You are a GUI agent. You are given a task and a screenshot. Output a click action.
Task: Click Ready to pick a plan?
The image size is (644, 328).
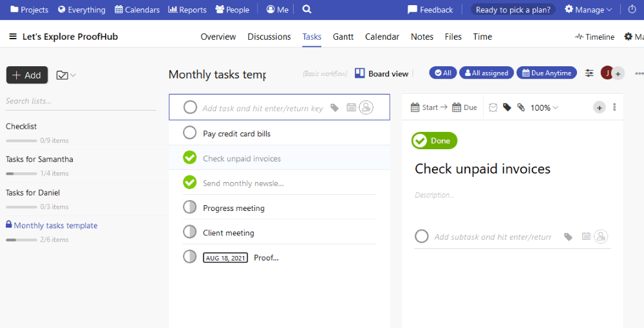[x=513, y=10]
